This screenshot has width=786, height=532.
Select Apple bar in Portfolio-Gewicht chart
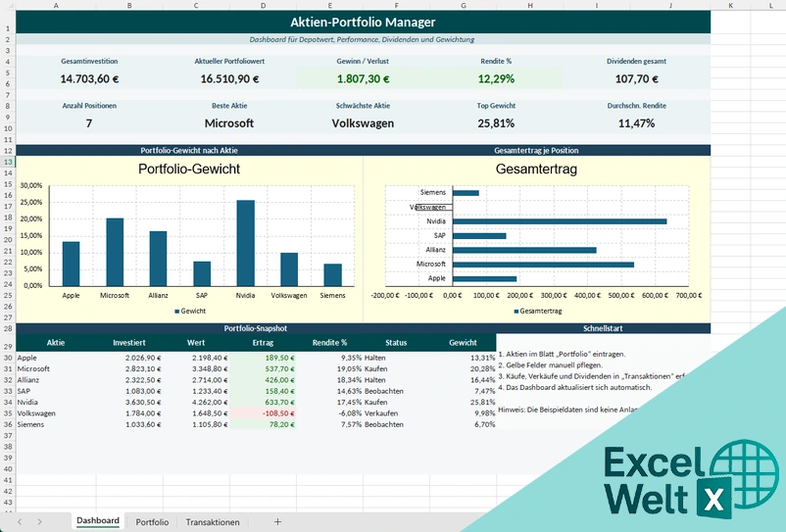pos(71,264)
